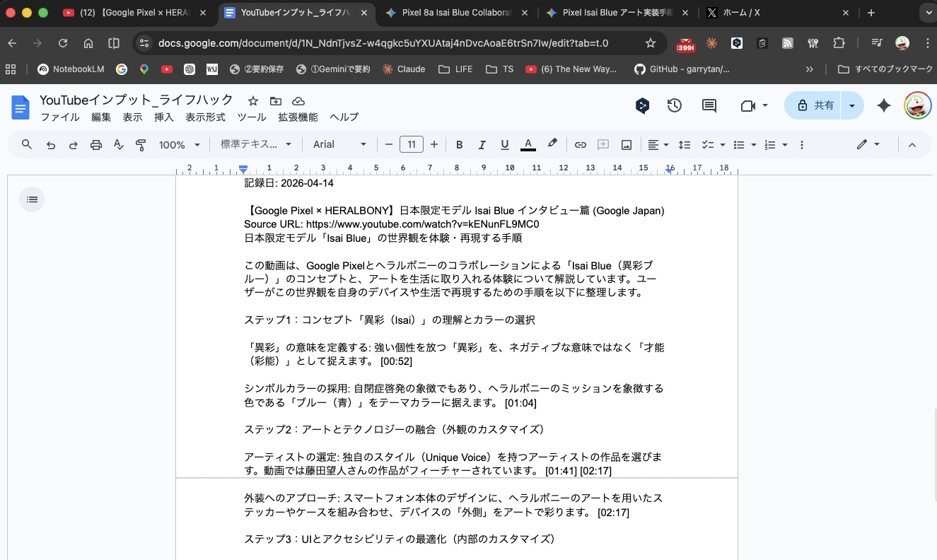Image resolution: width=937 pixels, height=560 pixels.
Task: Open the 標準テキスト style dropdown
Action: [256, 144]
